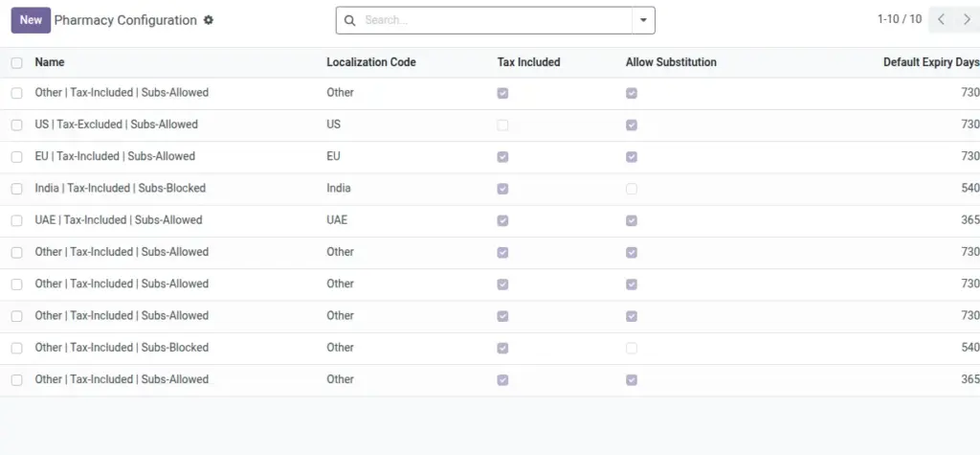Select the India | Tax-Included | Subs-Blocked row checkbox
980x455 pixels.
(17, 189)
